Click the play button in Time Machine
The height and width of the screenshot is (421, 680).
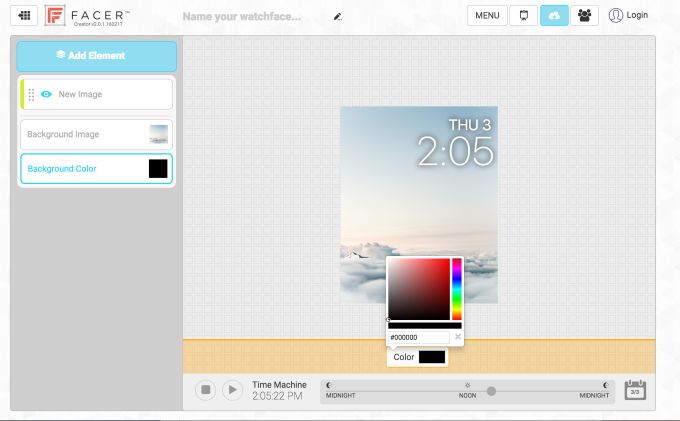(232, 390)
